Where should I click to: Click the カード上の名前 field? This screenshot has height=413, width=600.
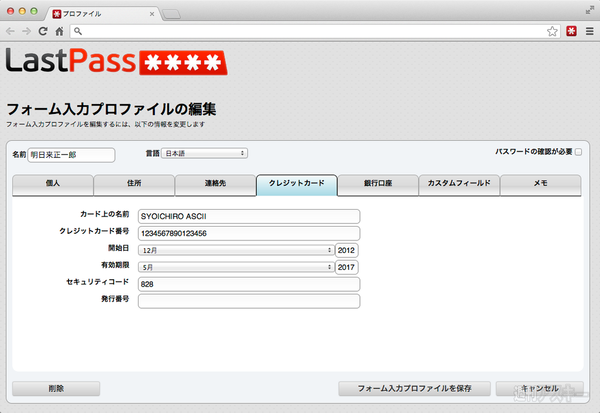click(249, 216)
